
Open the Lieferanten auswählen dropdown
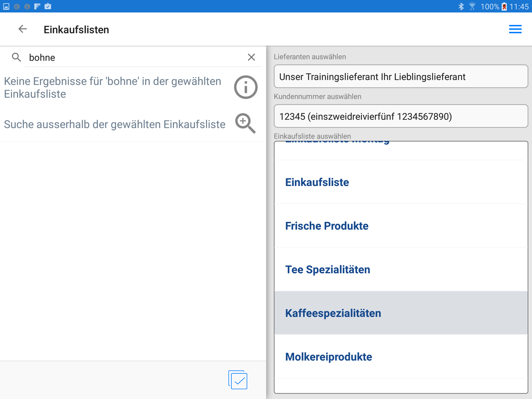pos(401,77)
